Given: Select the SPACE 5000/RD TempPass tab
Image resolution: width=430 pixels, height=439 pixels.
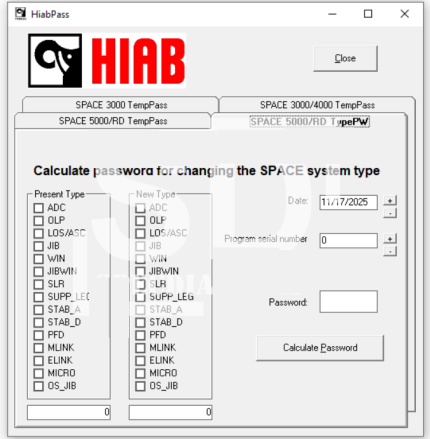Looking at the screenshot, I should (x=113, y=121).
